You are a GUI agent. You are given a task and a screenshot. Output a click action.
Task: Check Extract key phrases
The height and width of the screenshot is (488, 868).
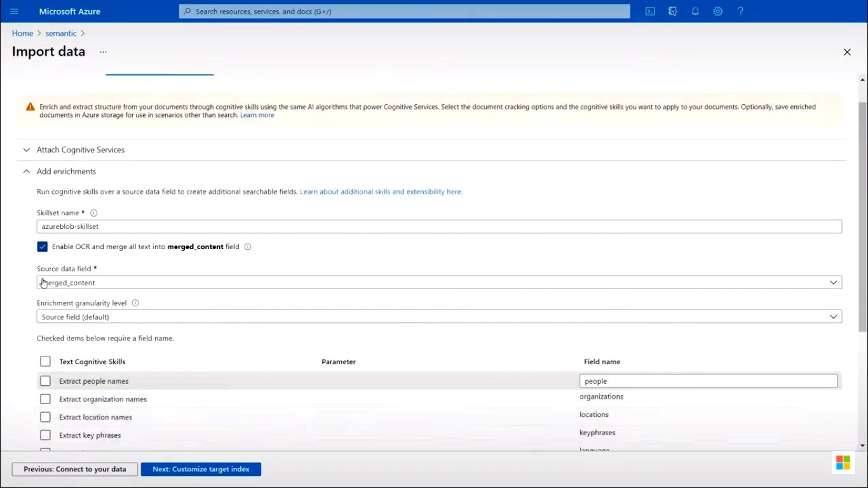(45, 435)
